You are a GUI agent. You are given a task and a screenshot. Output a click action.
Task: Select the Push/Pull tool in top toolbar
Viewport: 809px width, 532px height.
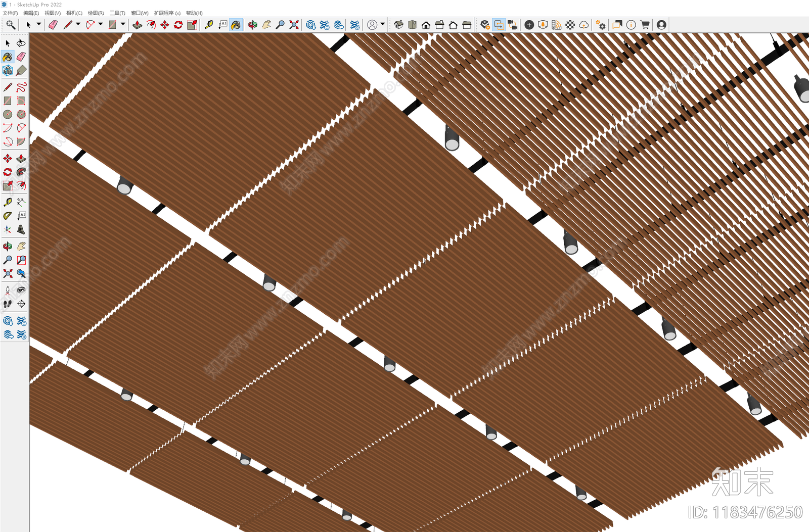[x=137, y=24]
